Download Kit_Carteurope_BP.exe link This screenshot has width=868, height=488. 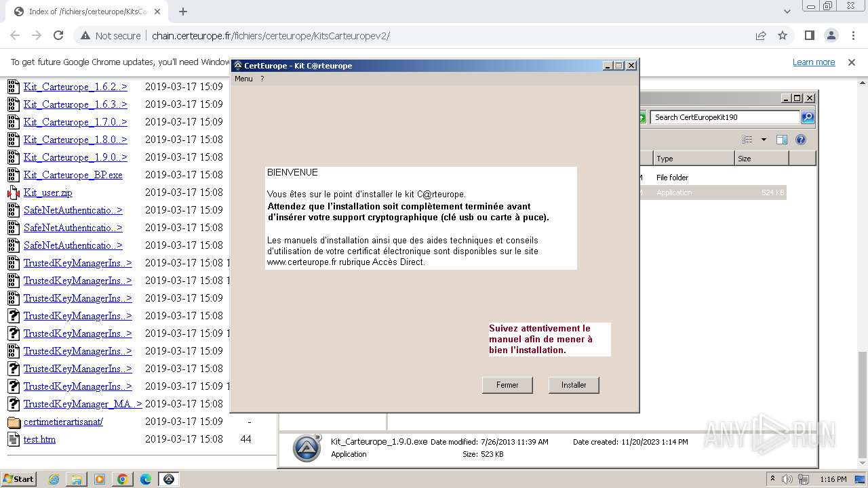[x=73, y=175]
